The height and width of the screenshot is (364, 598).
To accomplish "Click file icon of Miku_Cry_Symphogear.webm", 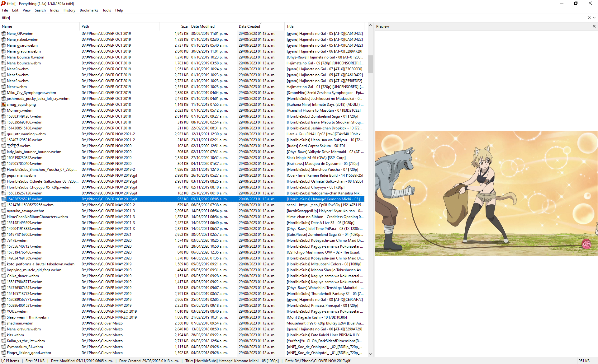I will click(4, 93).
